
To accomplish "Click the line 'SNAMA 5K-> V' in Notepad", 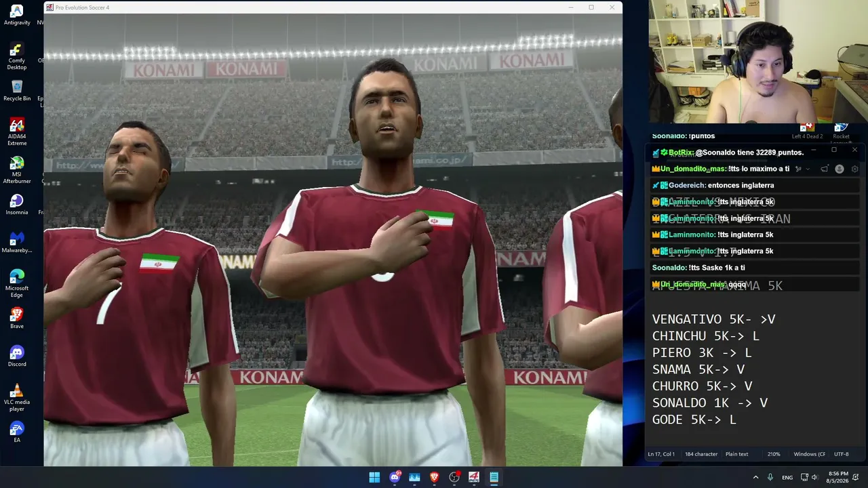I will pos(698,369).
